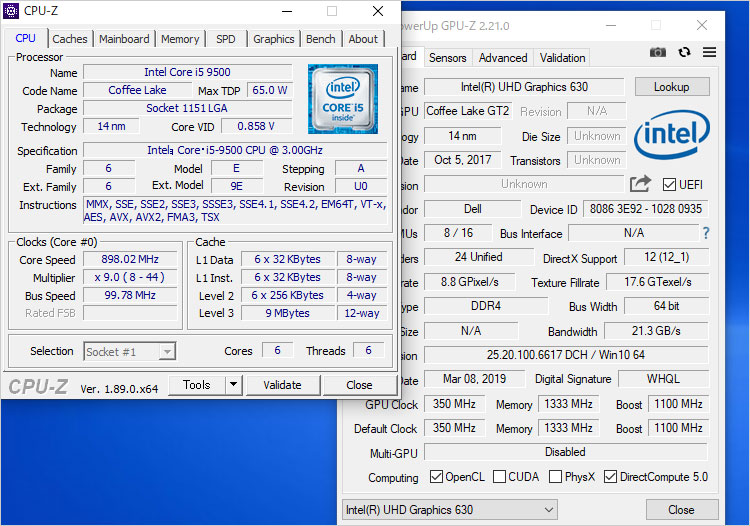Click driver version '25.20.100.6617 DCH / Win10 64'

(566, 355)
